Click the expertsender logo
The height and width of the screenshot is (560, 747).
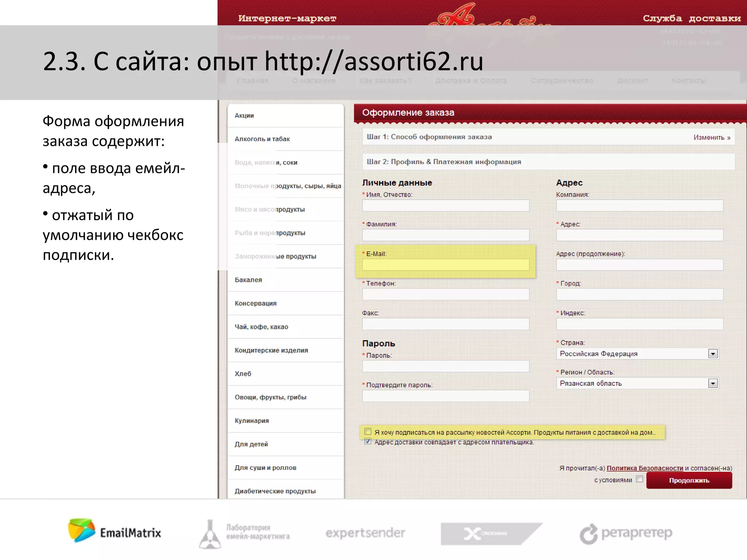click(x=365, y=533)
